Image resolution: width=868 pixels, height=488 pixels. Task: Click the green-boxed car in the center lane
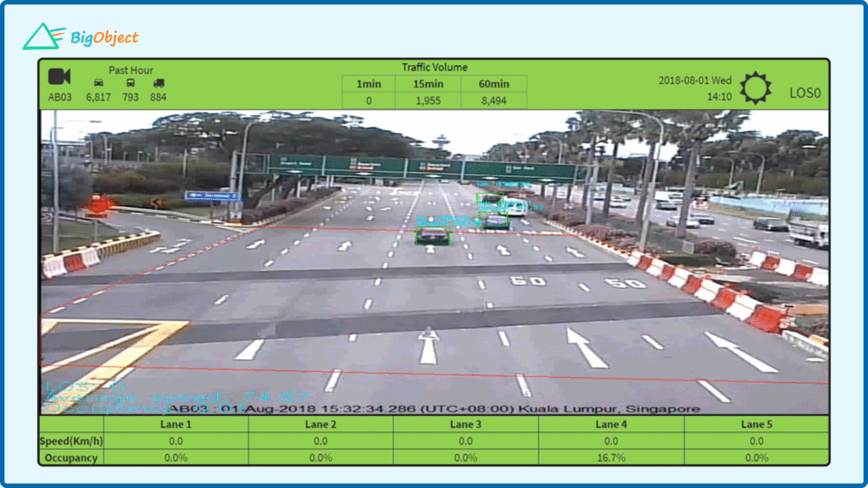click(x=432, y=235)
